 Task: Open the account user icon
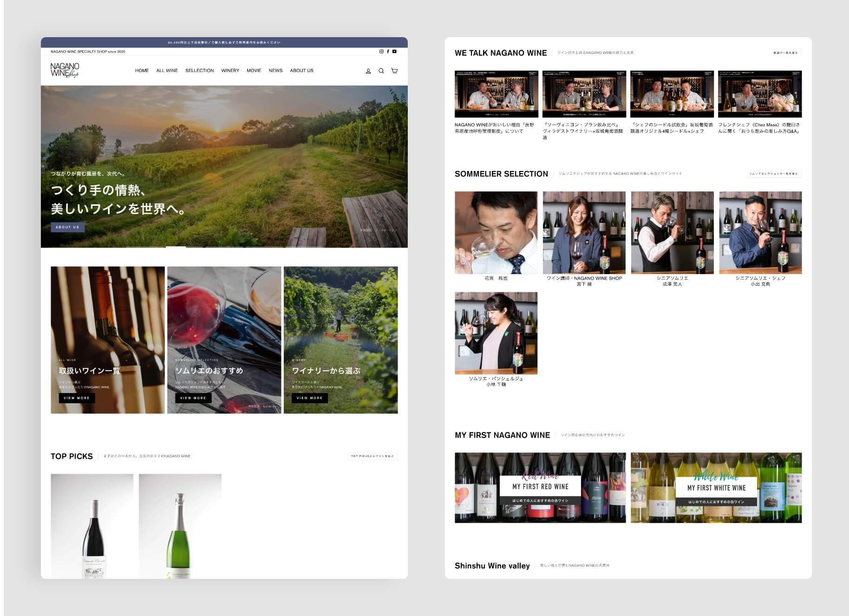(x=368, y=71)
